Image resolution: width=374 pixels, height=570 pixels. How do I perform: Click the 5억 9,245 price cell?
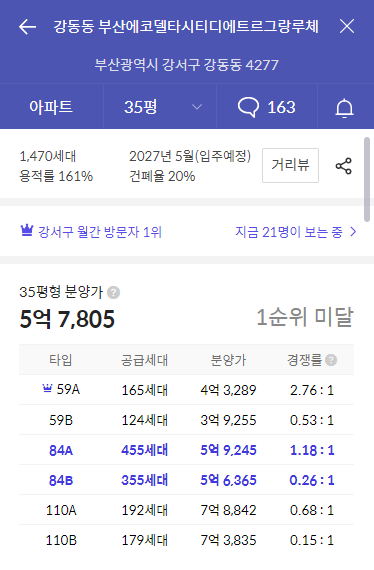(x=228, y=450)
